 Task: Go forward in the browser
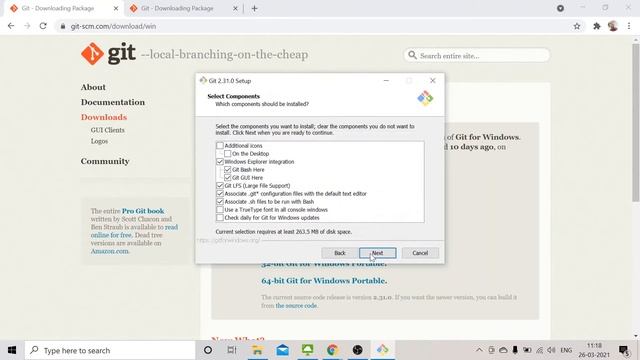[27, 26]
